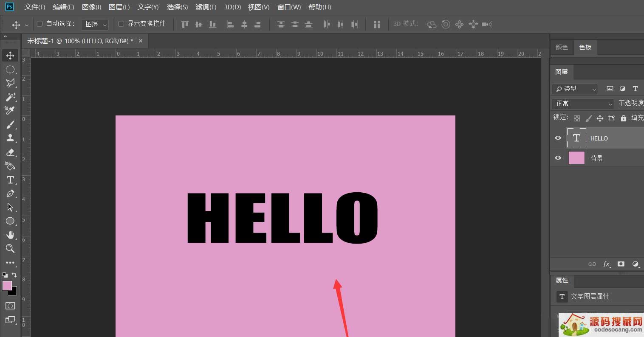Click the pink foreground color swatch

tap(7, 286)
